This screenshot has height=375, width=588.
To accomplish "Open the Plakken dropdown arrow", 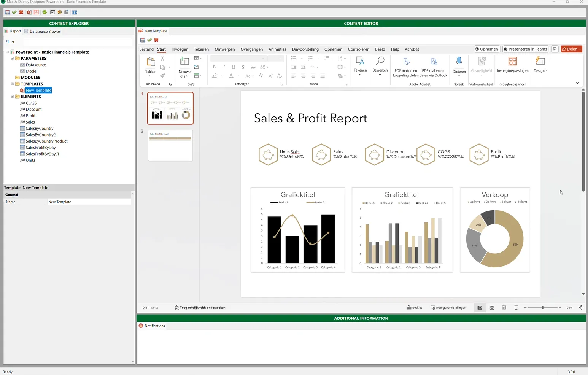I will tap(150, 76).
